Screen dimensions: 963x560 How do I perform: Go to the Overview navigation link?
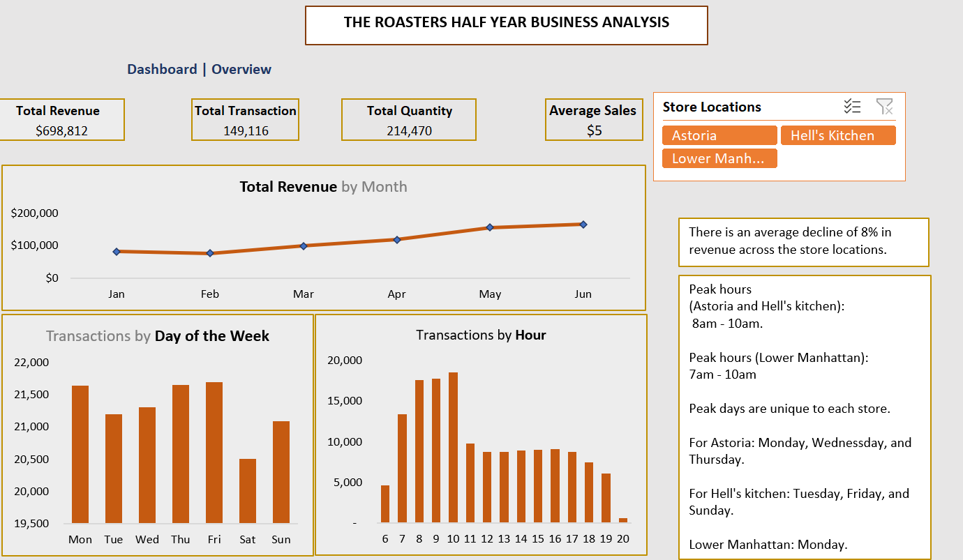pyautogui.click(x=241, y=69)
